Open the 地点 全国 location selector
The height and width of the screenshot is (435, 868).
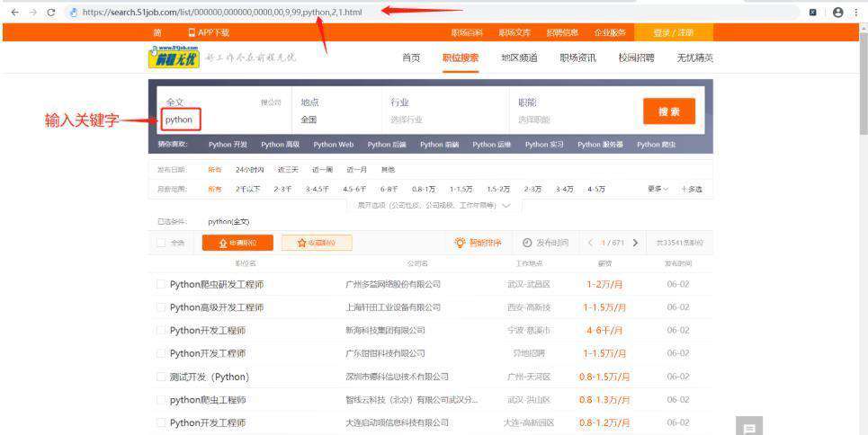[x=336, y=111]
